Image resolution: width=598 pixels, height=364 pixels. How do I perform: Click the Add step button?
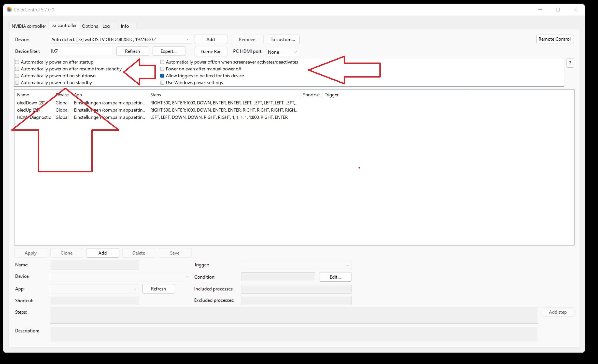point(558,312)
